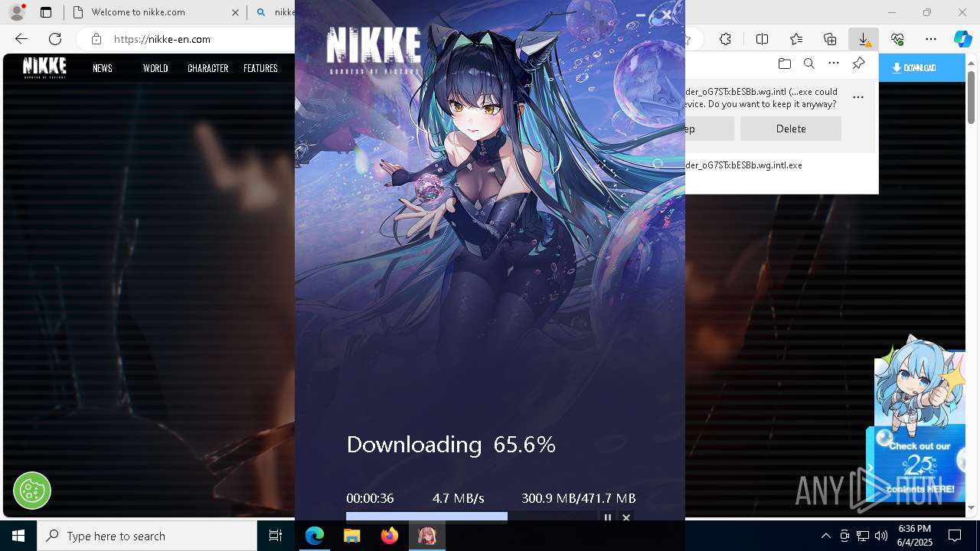Cancel the NIKKE download with the X button
Screen dimensions: 980x551
click(626, 518)
